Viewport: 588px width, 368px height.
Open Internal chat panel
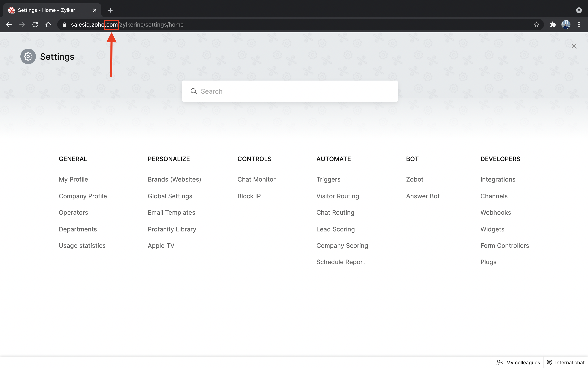pos(566,362)
